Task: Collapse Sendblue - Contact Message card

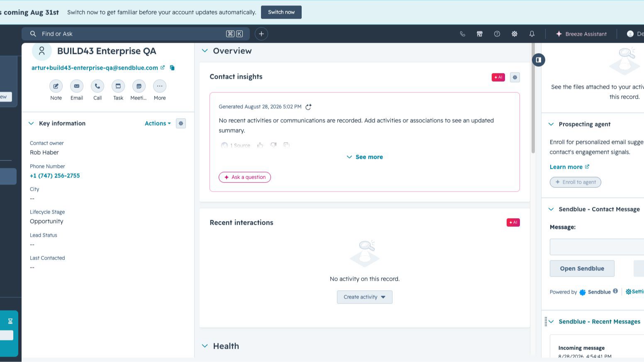Action: (x=551, y=209)
